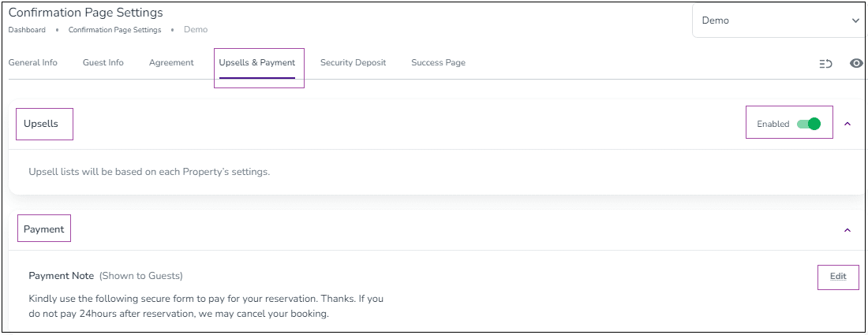The height and width of the screenshot is (335, 868).
Task: Go to Dashboard in the breadcrumb
Action: (x=27, y=30)
